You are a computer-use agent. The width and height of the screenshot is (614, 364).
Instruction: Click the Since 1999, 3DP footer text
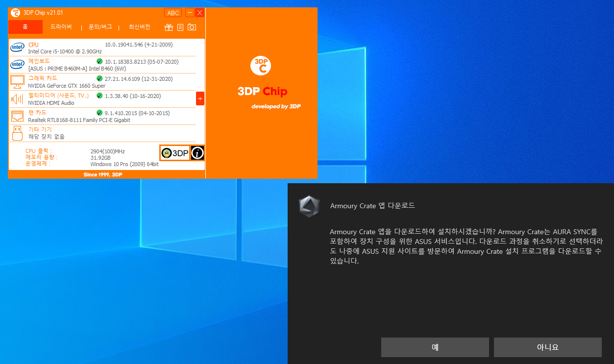point(103,174)
